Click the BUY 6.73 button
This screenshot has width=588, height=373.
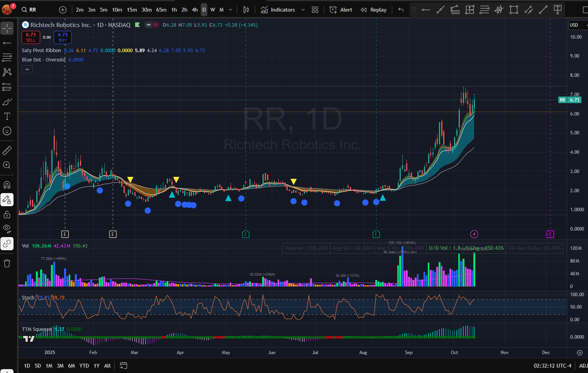click(63, 37)
